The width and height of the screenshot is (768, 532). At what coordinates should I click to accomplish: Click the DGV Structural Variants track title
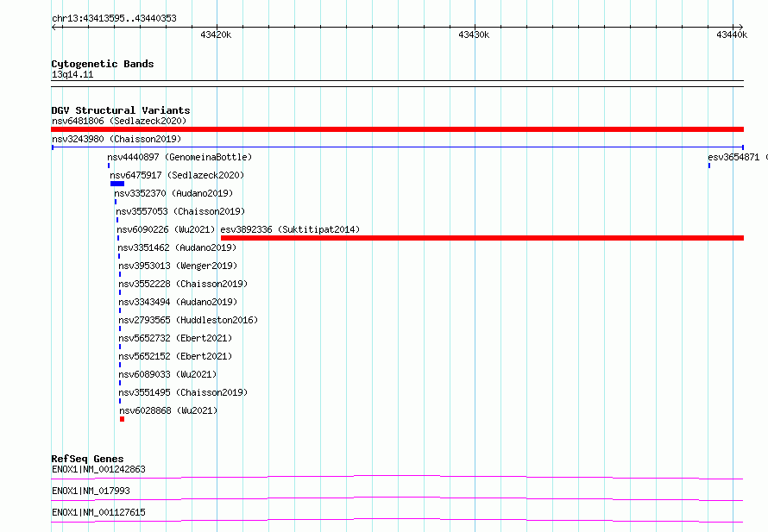(121, 110)
